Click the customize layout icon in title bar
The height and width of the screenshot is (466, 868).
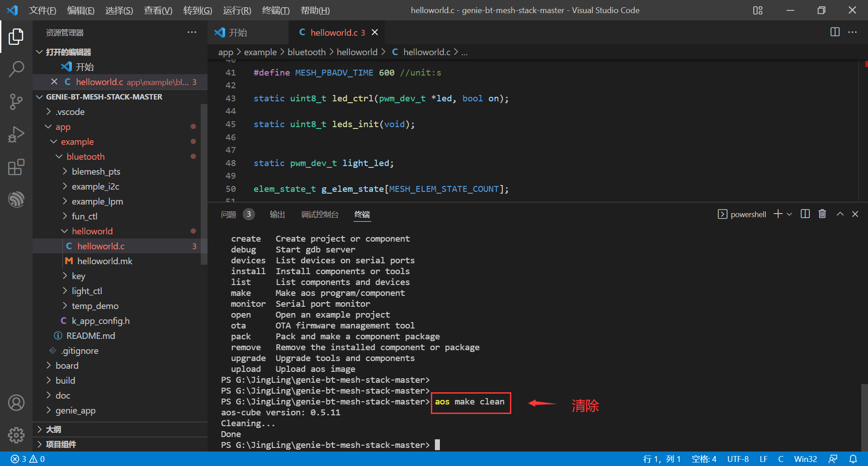tap(758, 10)
